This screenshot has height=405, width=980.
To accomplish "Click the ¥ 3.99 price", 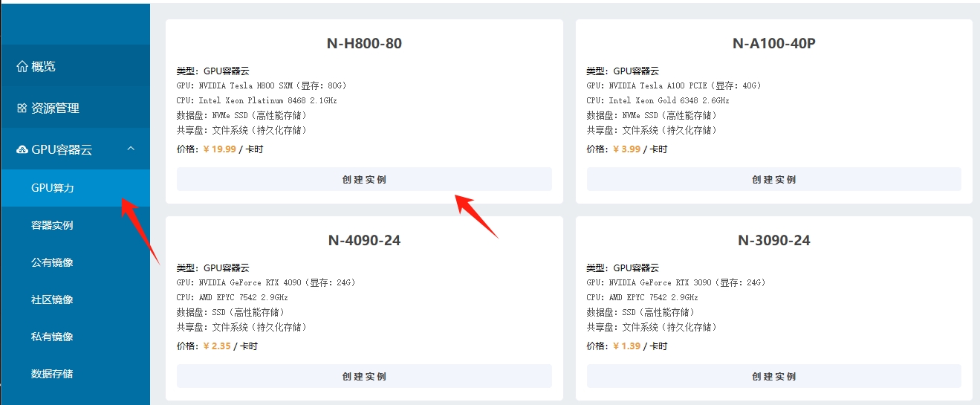I will [626, 149].
